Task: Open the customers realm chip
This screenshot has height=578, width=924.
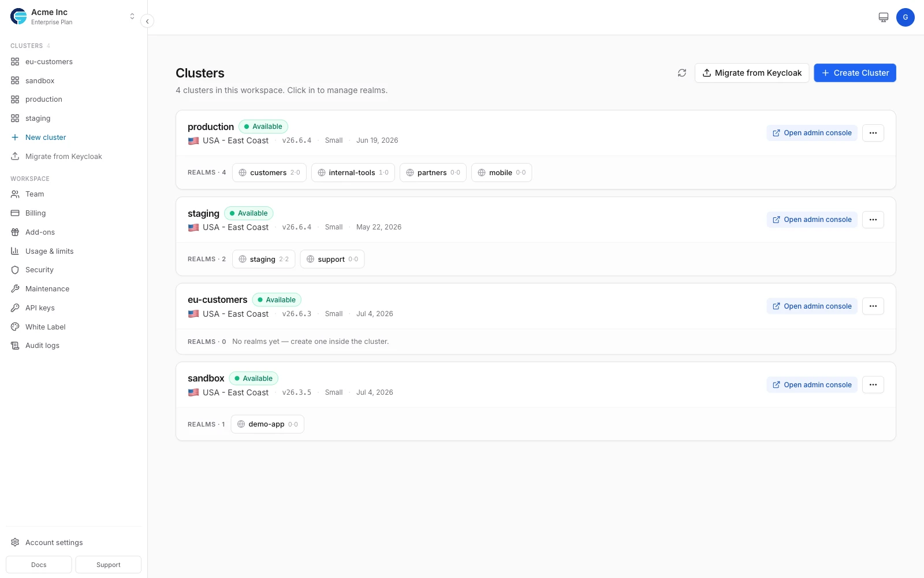Action: pyautogui.click(x=269, y=173)
